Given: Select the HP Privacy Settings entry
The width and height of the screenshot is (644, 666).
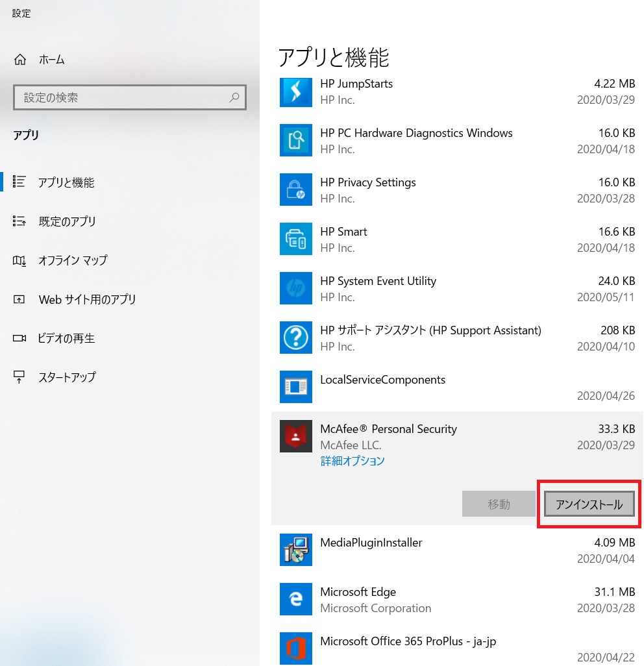Looking at the screenshot, I should pos(368,182).
